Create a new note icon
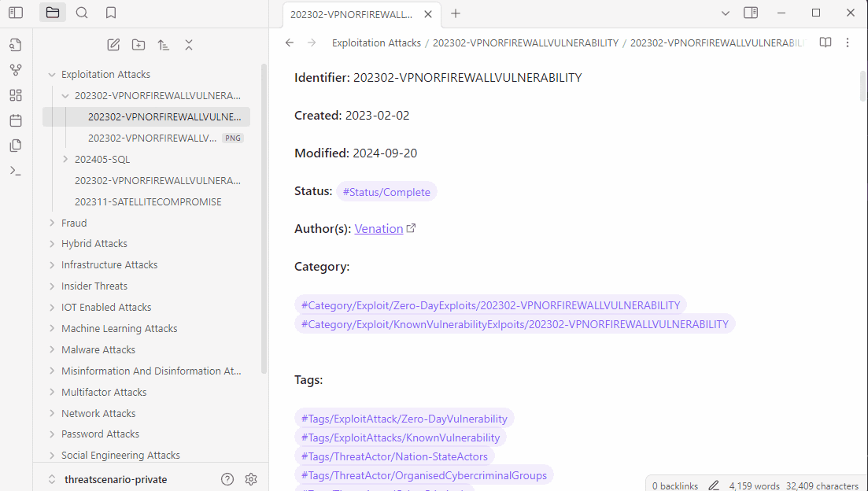The width and height of the screenshot is (868, 491). click(x=113, y=45)
